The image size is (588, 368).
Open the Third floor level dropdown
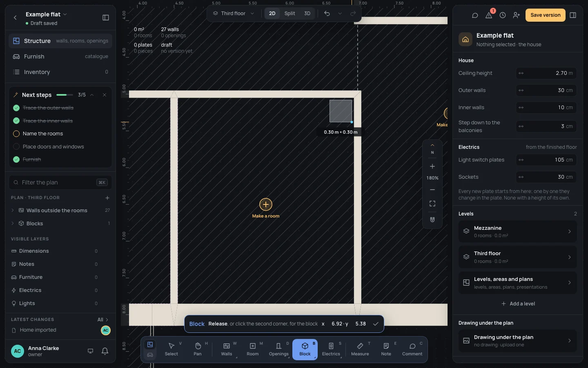234,13
